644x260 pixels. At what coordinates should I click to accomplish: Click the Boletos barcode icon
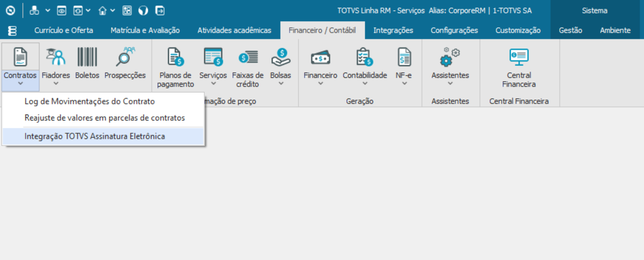(x=87, y=57)
